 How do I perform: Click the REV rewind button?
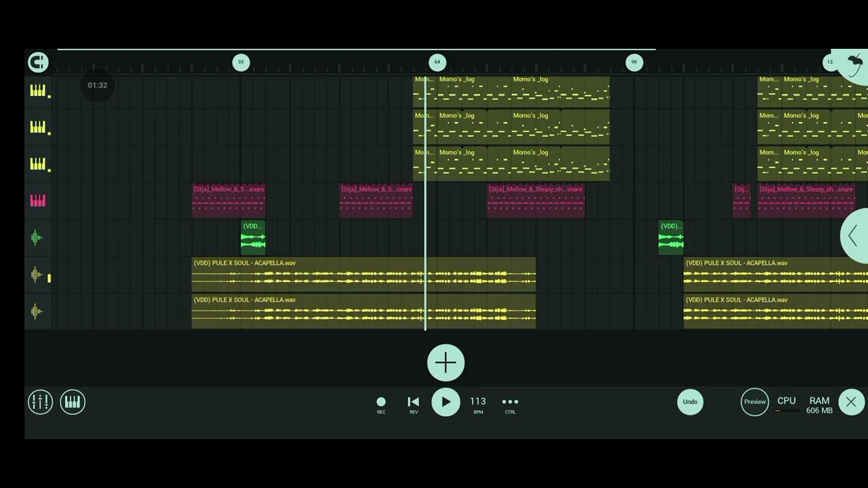[x=414, y=405]
